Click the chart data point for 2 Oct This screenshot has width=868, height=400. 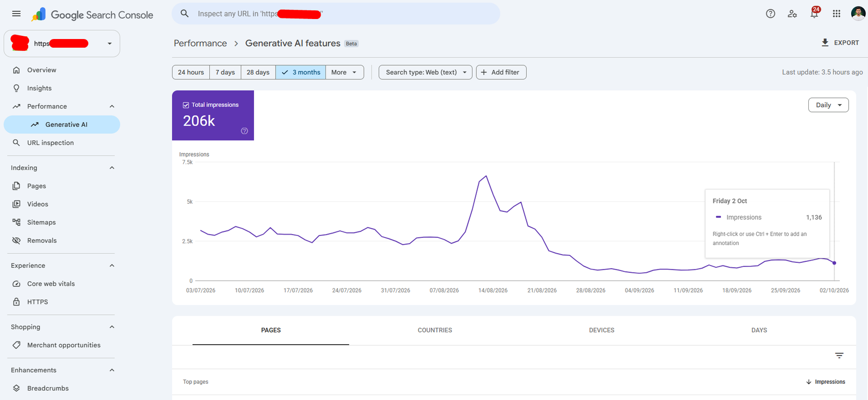coord(834,263)
